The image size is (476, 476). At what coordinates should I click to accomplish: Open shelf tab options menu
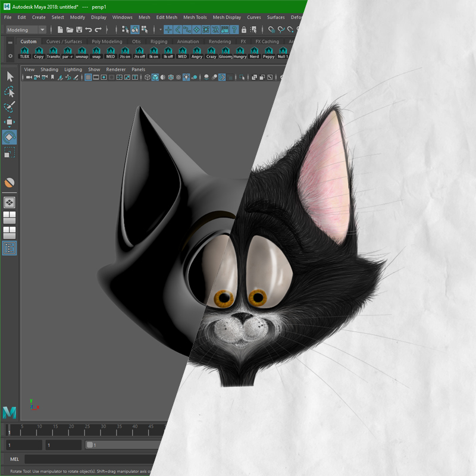point(10,42)
